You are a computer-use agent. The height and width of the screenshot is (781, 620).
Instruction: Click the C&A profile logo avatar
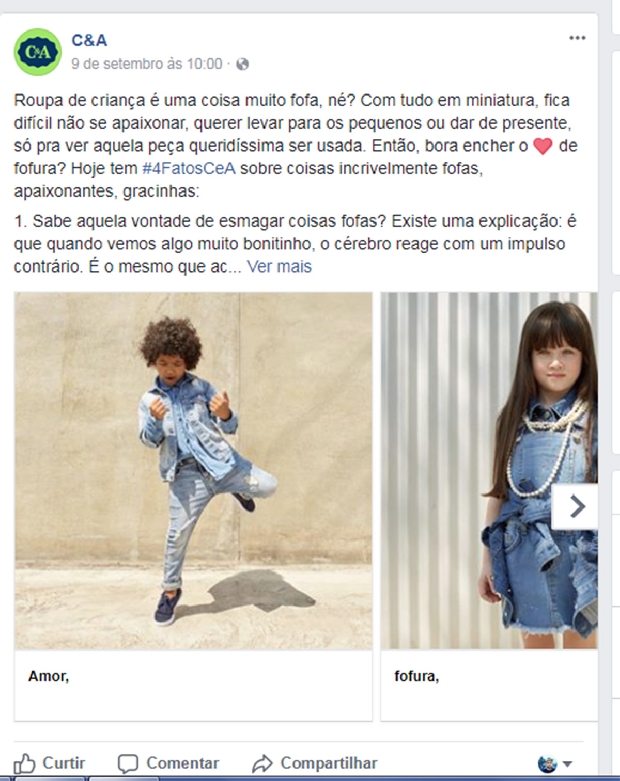coord(38,52)
